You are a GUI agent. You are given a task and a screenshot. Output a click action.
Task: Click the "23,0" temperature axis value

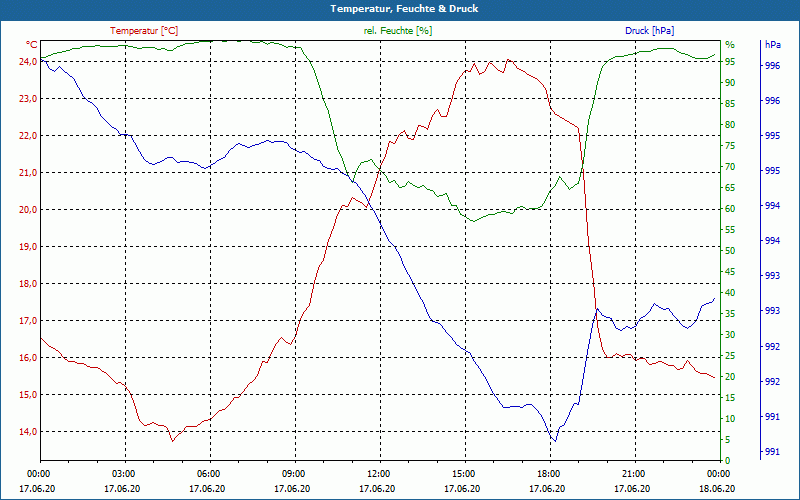click(28, 99)
